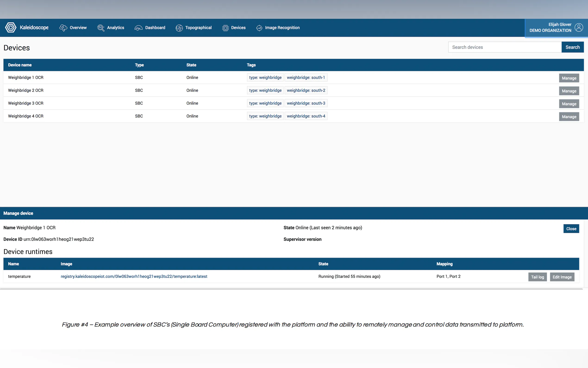The height and width of the screenshot is (368, 588).
Task: Open the Analytics menu item
Action: coord(116,28)
